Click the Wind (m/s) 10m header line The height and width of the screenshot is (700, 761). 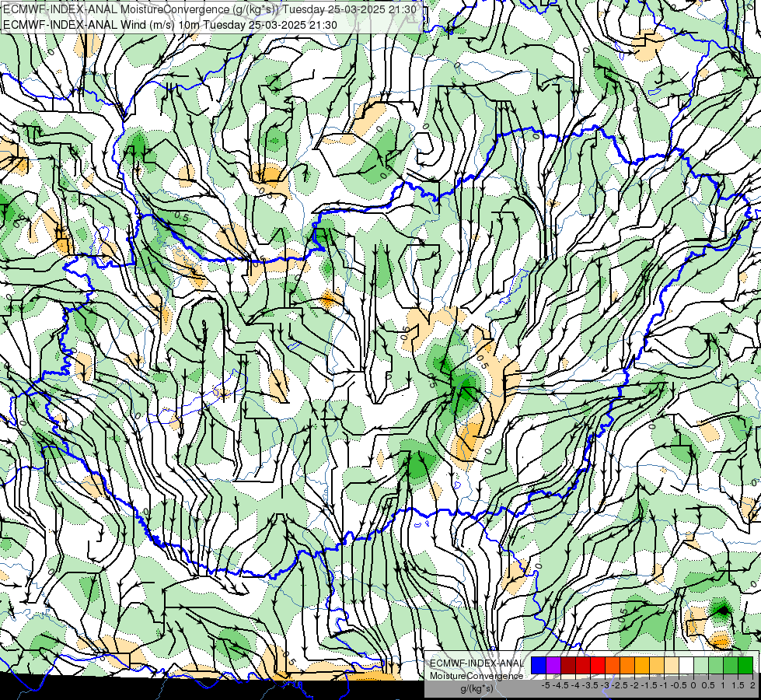click(x=170, y=25)
